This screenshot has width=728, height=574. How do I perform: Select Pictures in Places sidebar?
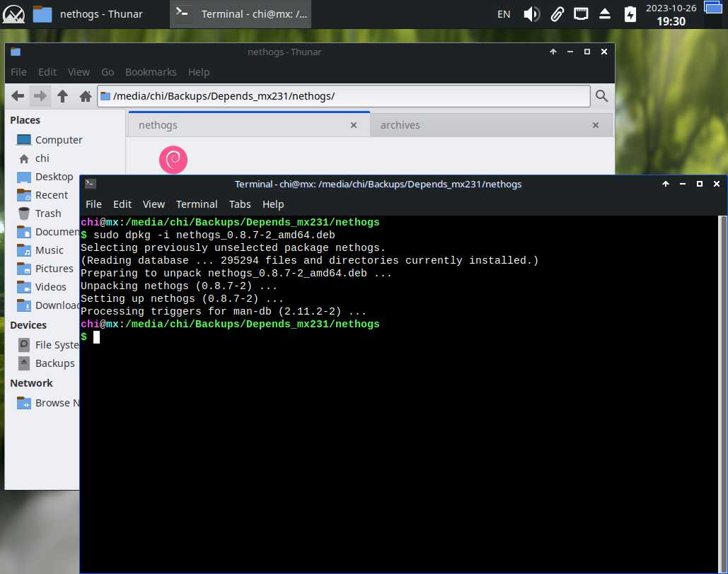point(45,269)
